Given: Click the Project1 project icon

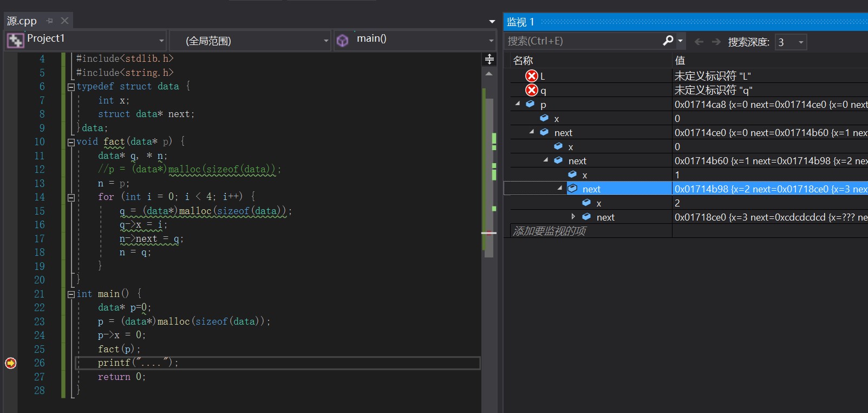Looking at the screenshot, I should click(x=15, y=40).
